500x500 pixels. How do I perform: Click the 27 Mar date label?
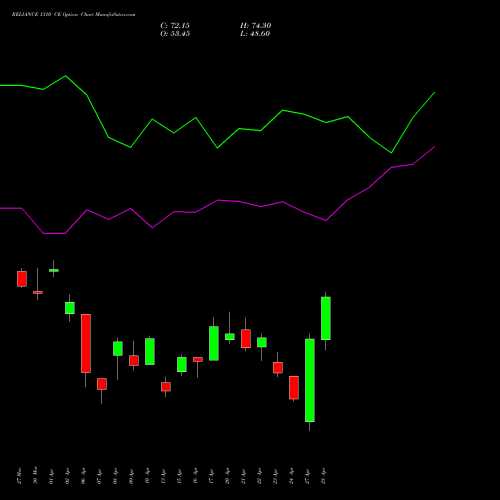[19, 476]
